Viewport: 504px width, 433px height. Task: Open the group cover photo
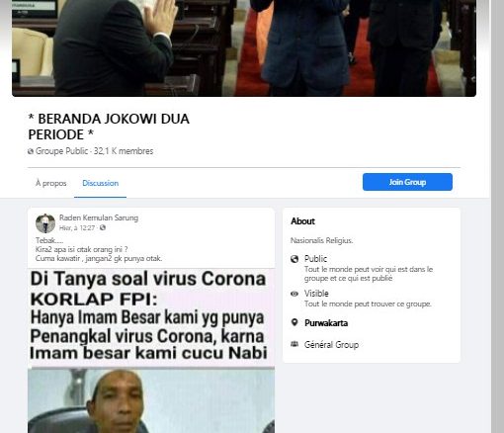tap(244, 48)
